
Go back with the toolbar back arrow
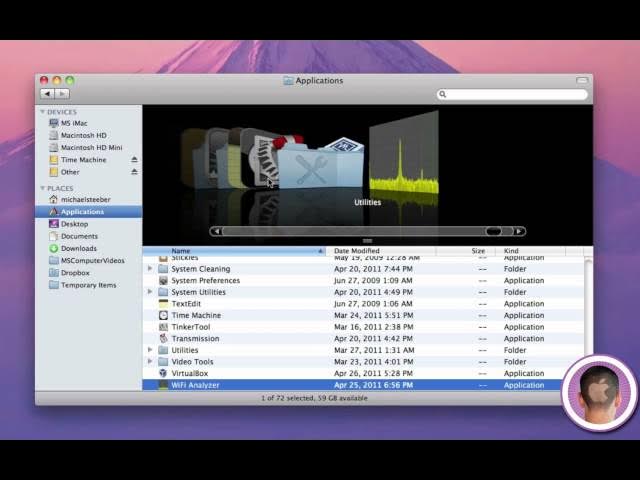pyautogui.click(x=47, y=93)
